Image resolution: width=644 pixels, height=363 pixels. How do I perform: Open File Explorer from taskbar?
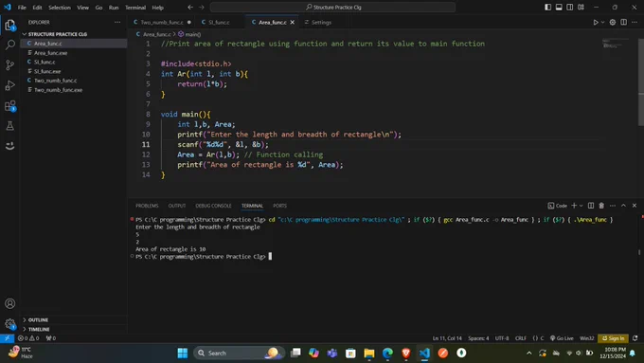point(368,353)
